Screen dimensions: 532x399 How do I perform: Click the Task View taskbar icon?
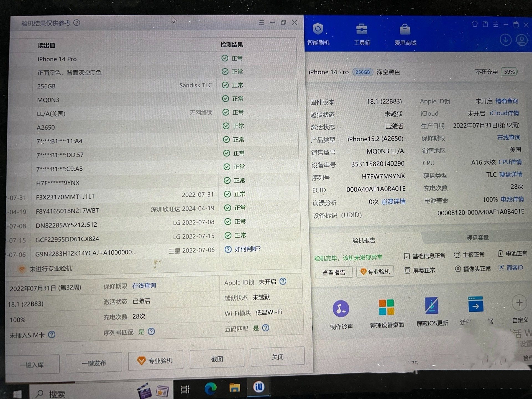click(x=185, y=389)
